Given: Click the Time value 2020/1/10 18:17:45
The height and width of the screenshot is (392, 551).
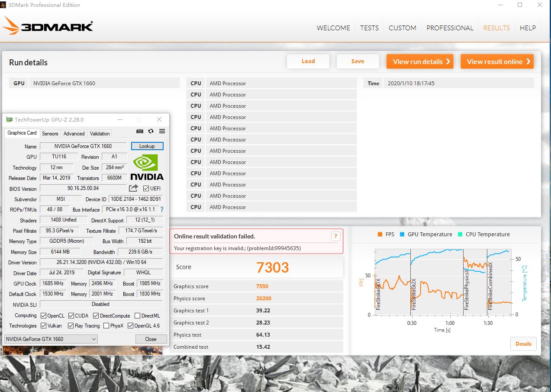Looking at the screenshot, I should 411,84.
